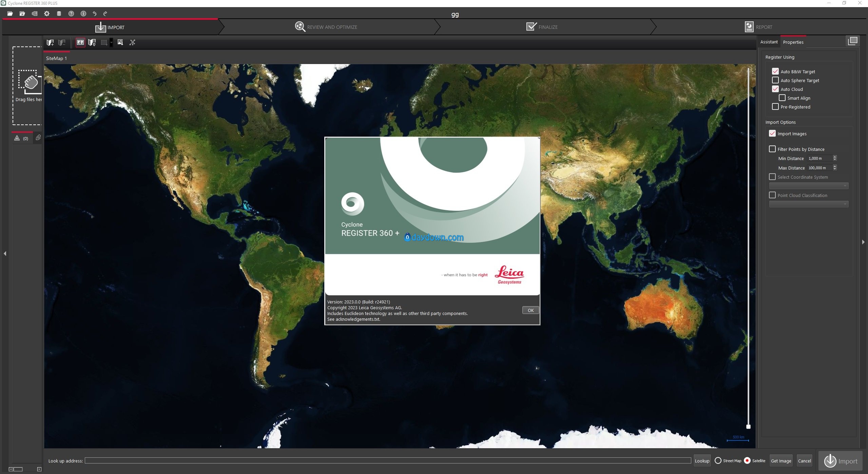Open the settings gear icon

tap(47, 14)
